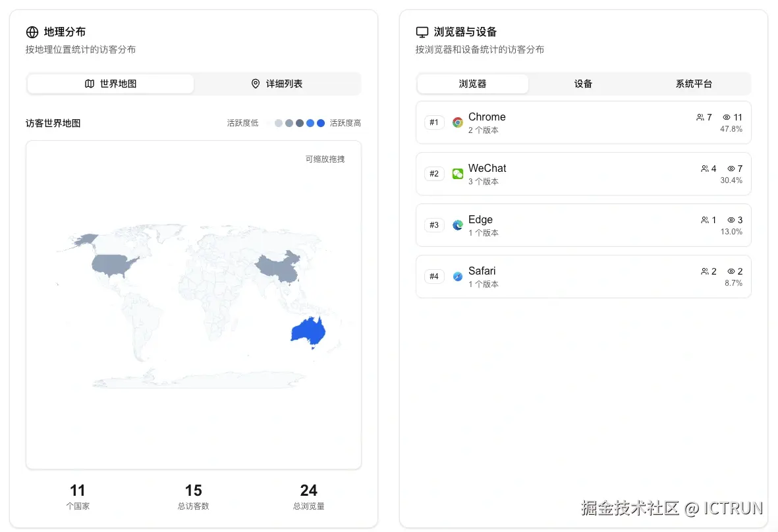Click the eye views icon in WeChat row

(x=731, y=169)
